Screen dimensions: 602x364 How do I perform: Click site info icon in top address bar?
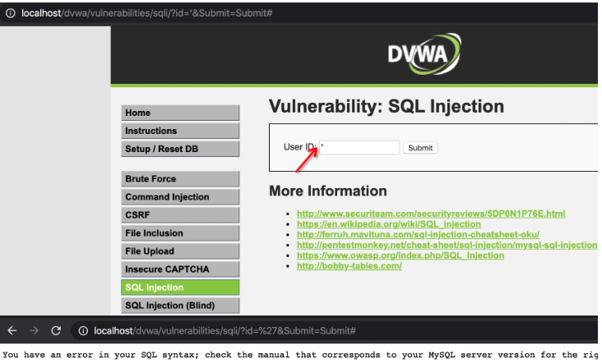(x=11, y=13)
